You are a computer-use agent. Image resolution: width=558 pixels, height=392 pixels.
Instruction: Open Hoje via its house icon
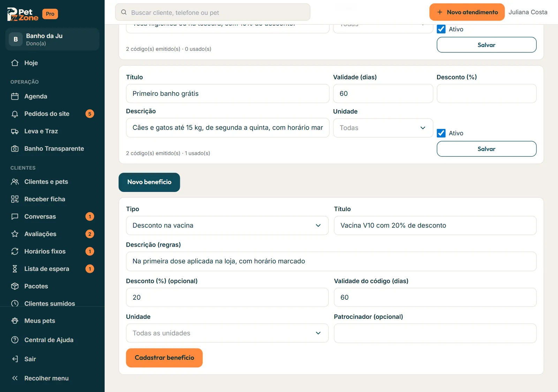tap(15, 63)
